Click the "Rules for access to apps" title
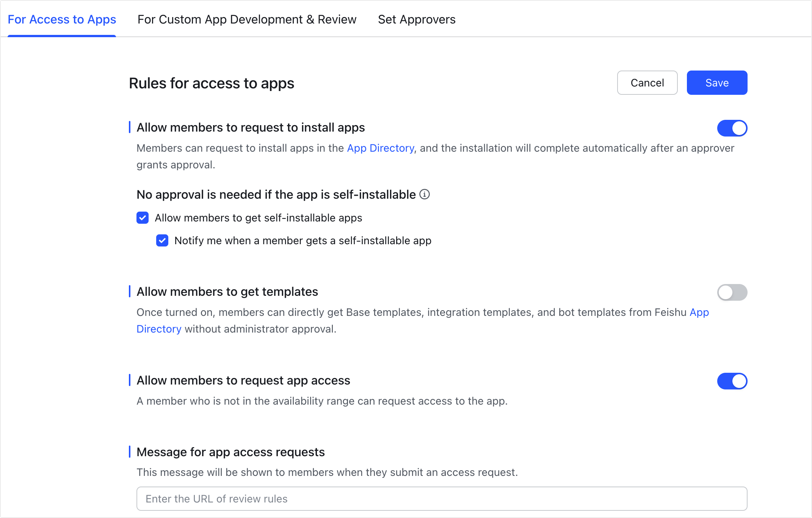The width and height of the screenshot is (812, 518). pyautogui.click(x=212, y=83)
